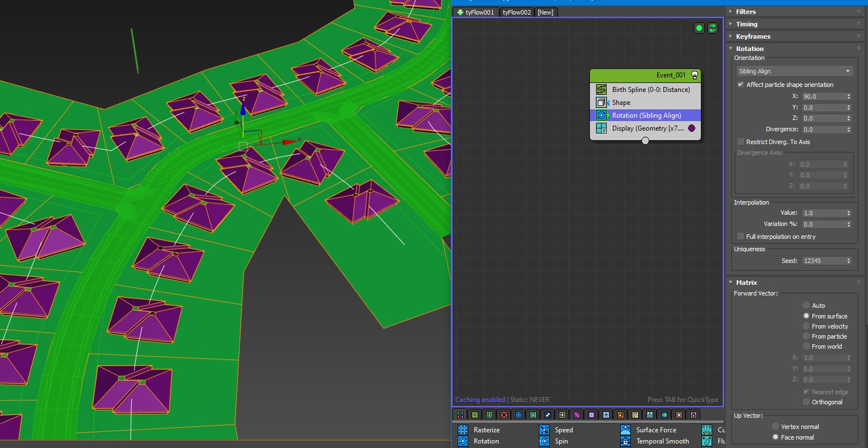Viewport: 868px width, 448px height.
Task: Select the Birth Spline operator icon
Action: pos(601,90)
